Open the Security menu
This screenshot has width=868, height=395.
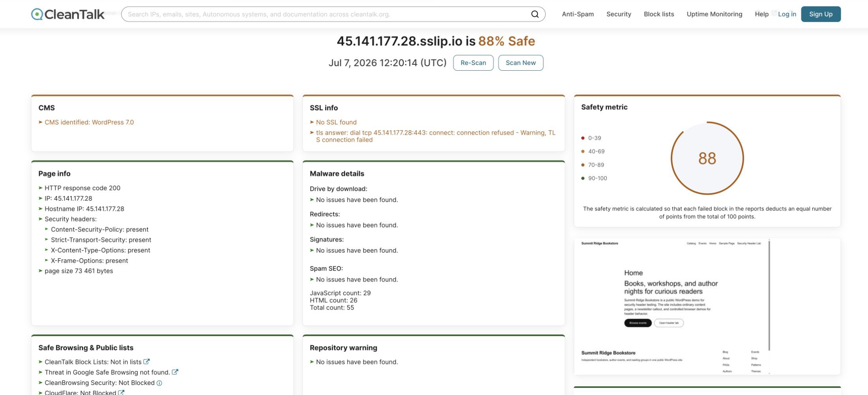click(619, 14)
